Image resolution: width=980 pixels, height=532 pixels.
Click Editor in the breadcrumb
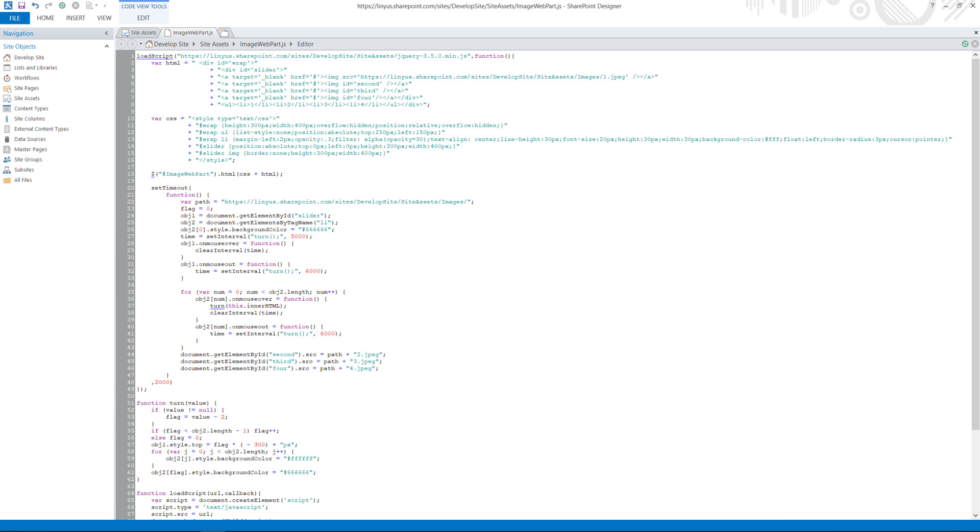305,44
